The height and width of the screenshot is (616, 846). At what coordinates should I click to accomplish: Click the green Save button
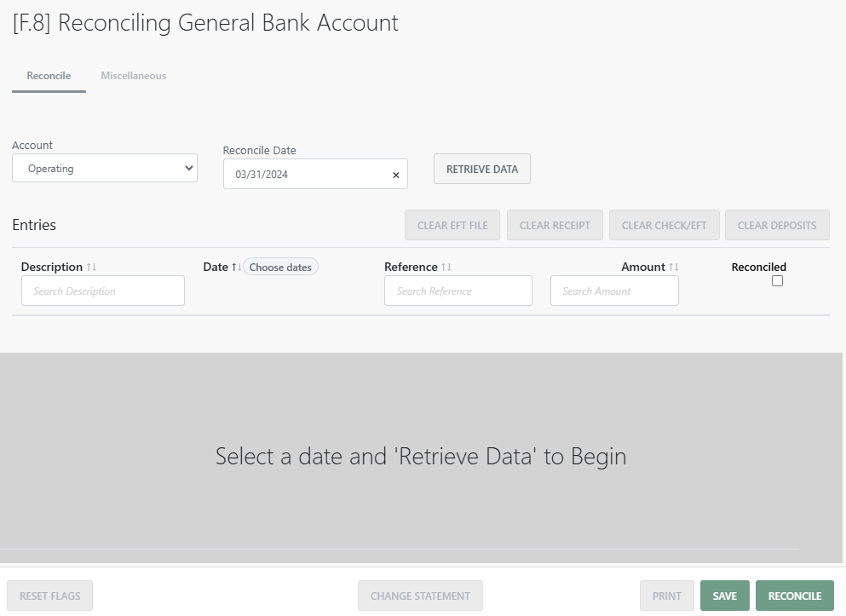coord(725,596)
